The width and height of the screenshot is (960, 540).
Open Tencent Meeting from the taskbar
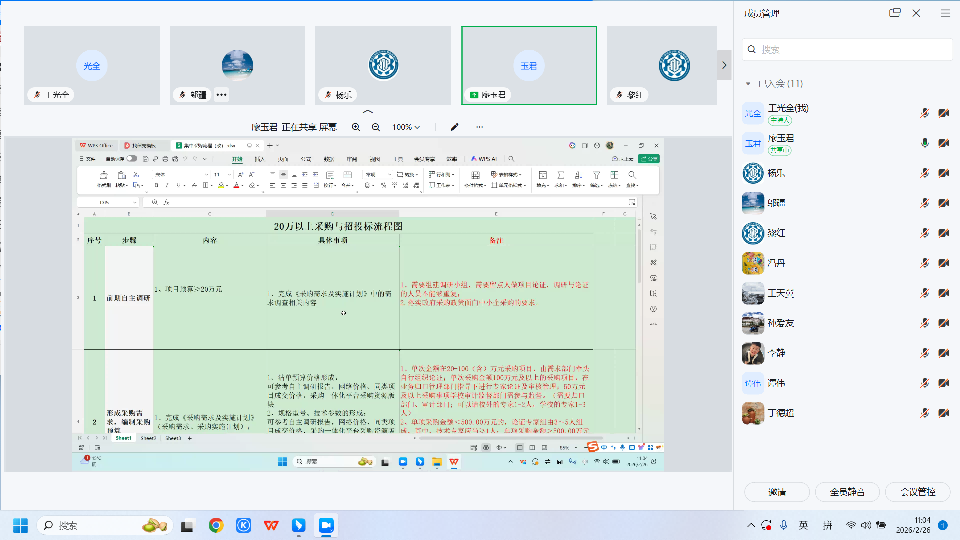coord(325,525)
